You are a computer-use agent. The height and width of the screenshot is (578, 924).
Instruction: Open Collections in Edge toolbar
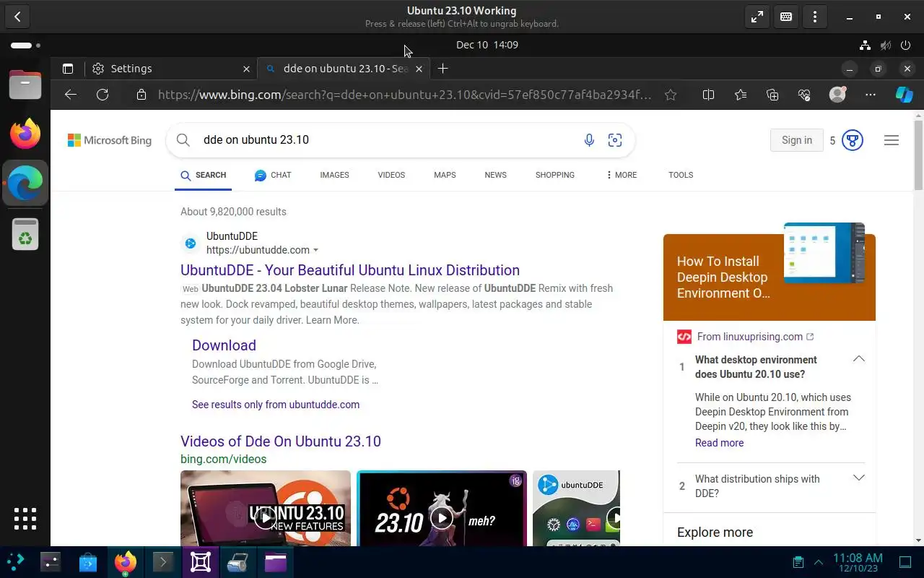tap(772, 95)
